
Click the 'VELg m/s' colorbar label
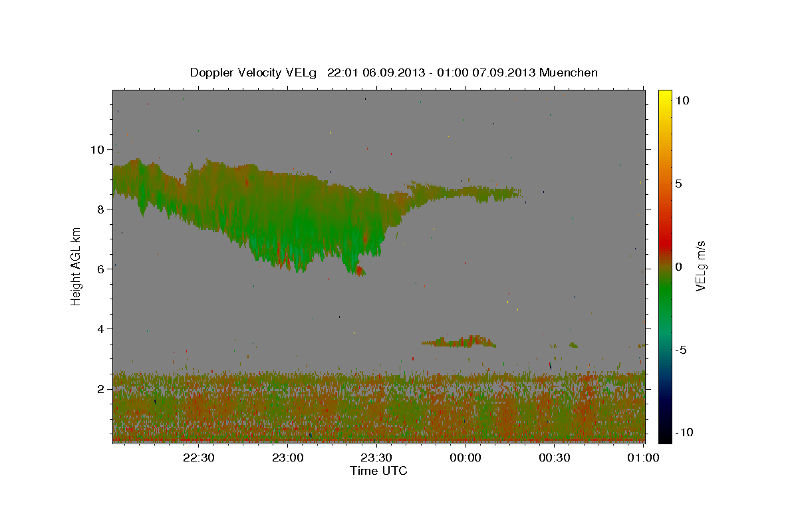700,266
